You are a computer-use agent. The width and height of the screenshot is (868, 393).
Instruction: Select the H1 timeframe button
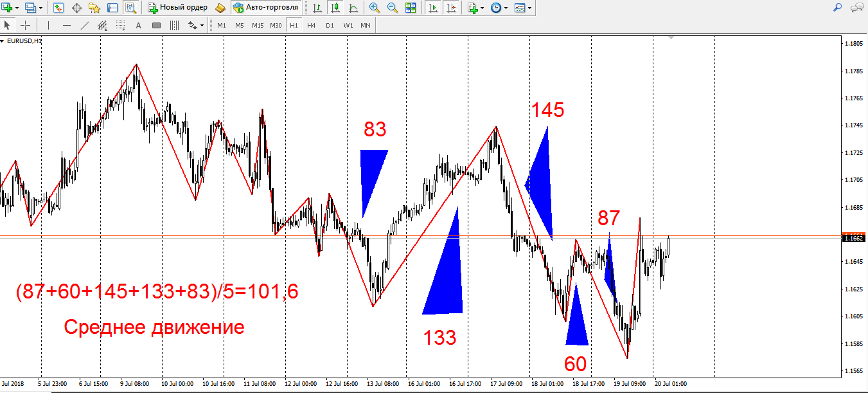pyautogui.click(x=294, y=25)
